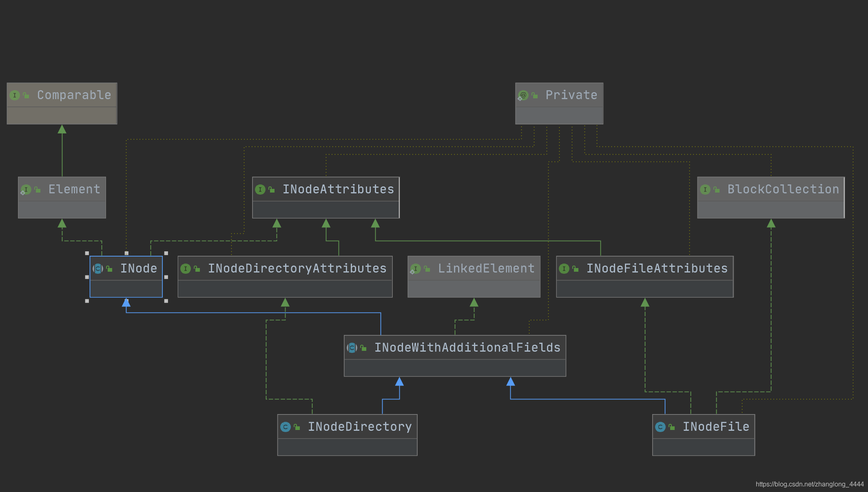Select the INodeDirectory node title
This screenshot has height=492, width=868.
point(360,426)
